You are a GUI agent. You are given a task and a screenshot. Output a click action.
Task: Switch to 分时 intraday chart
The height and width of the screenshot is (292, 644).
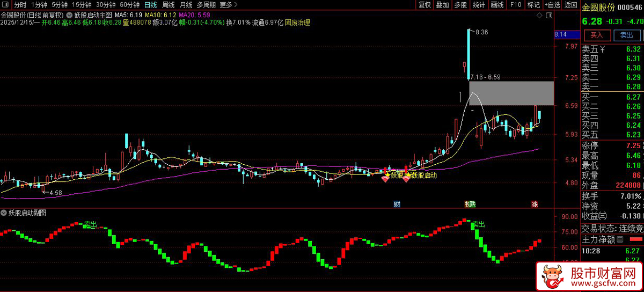(20, 5)
